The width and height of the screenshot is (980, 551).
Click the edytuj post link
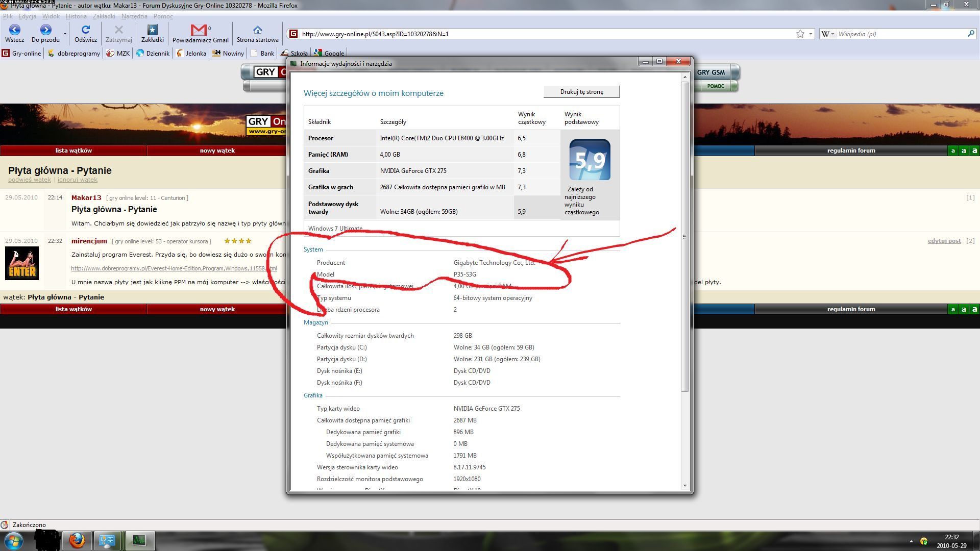pyautogui.click(x=944, y=241)
